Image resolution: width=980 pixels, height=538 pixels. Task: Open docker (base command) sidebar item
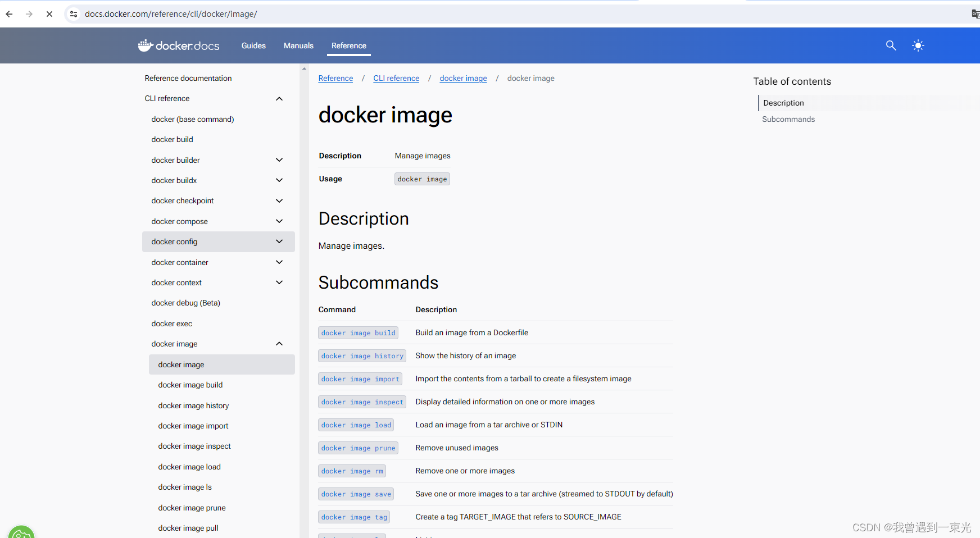193,119
